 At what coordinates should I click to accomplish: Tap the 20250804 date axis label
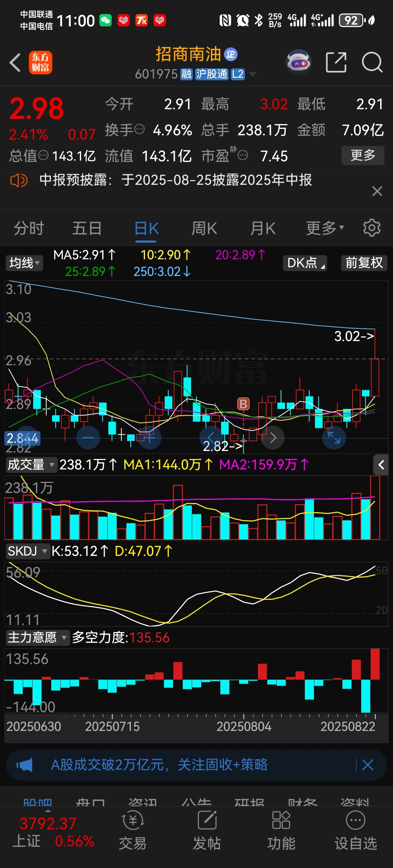pyautogui.click(x=244, y=726)
